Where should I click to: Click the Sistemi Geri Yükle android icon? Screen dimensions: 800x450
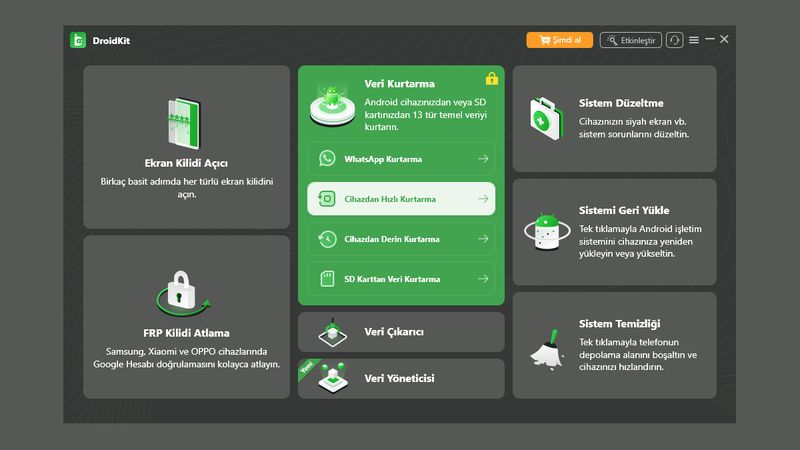547,232
